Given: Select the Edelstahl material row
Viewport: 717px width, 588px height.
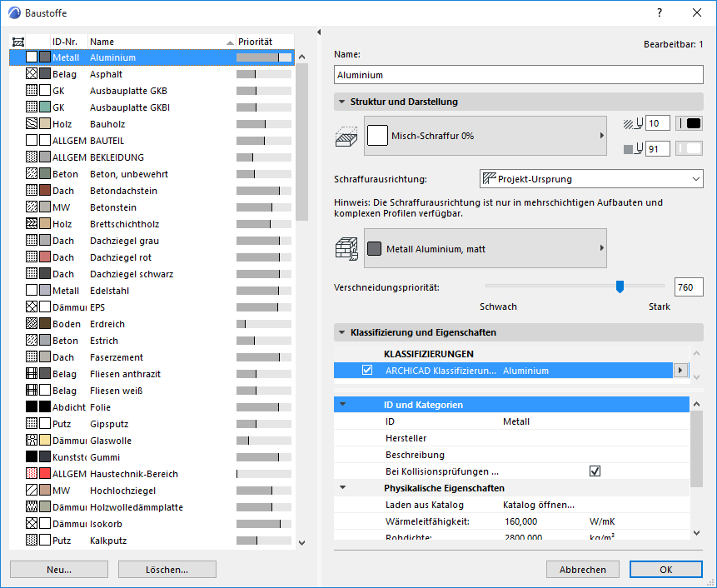Looking at the screenshot, I should coord(152,291).
